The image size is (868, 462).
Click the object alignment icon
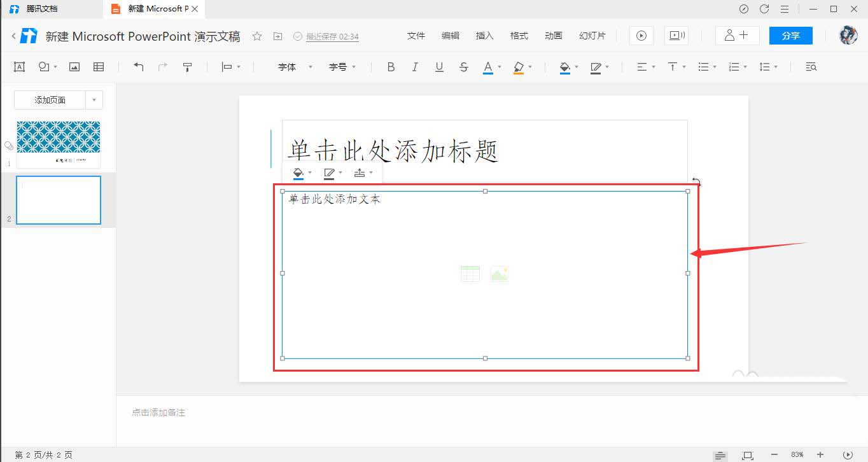coord(227,67)
